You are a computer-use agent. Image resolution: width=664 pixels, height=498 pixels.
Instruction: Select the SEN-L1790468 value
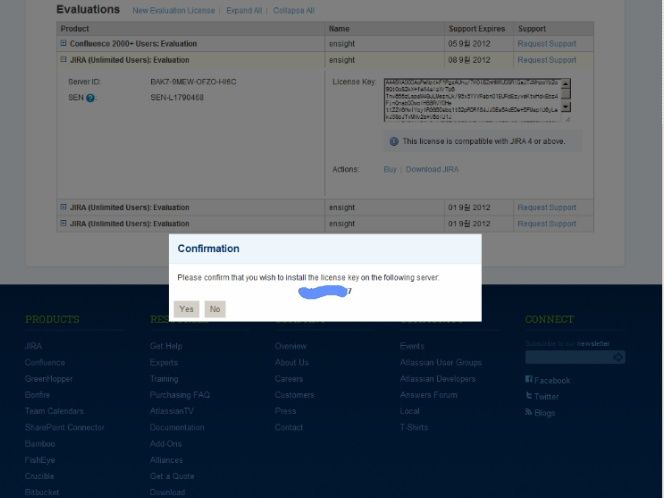[177, 97]
